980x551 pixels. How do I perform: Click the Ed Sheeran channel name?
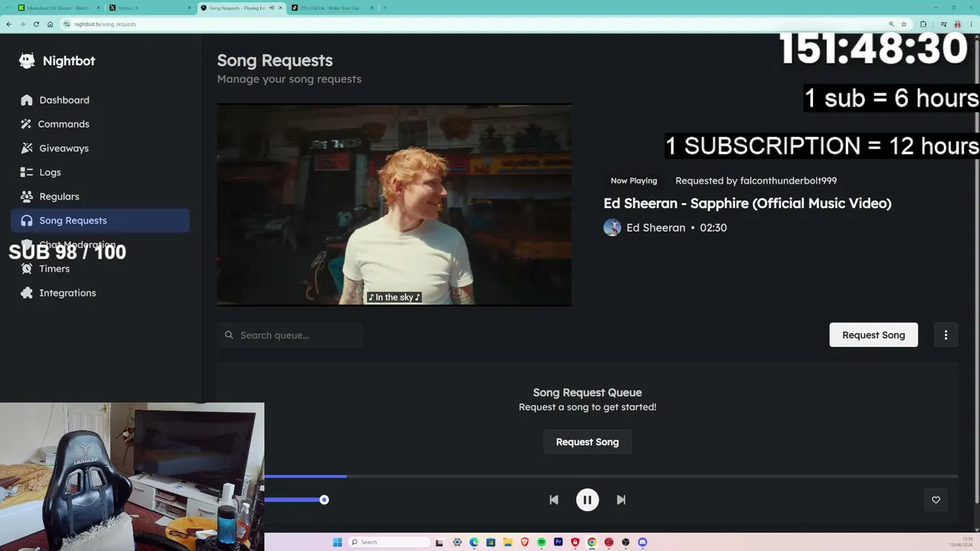[656, 228]
